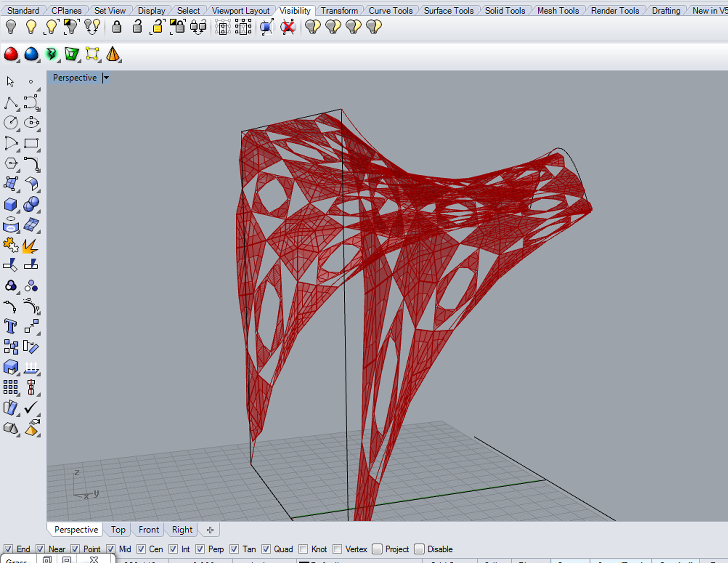Switch to the Mesh Tools tab
This screenshot has width=728, height=563.
click(558, 11)
